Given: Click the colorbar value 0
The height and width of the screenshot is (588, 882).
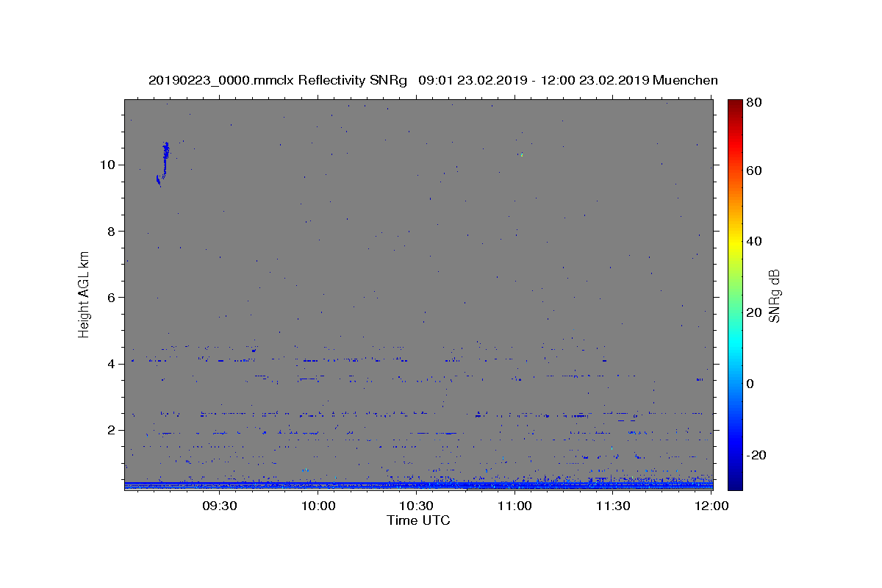Looking at the screenshot, I should point(750,384).
